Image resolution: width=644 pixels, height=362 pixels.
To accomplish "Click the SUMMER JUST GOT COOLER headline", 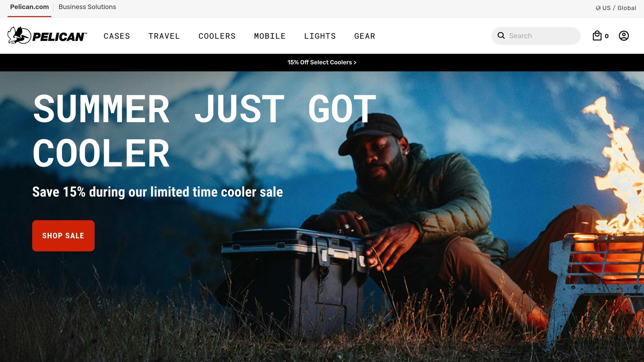I will pos(204,131).
